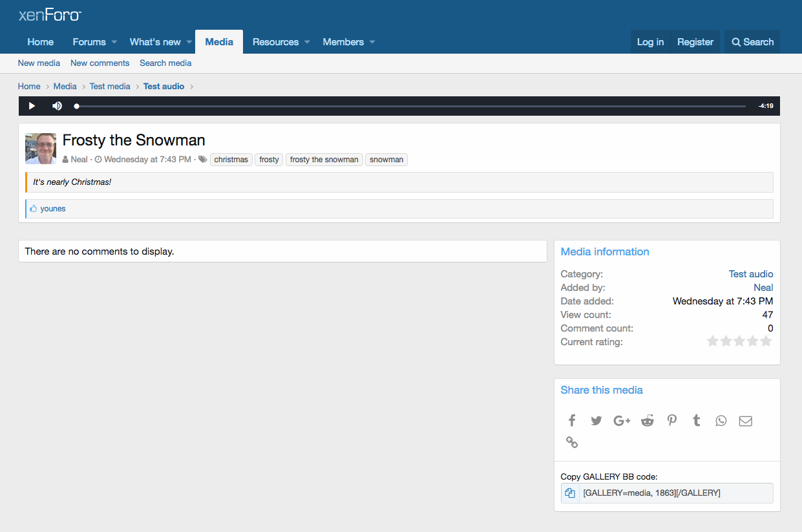Viewport: 802px width, 532px height.
Task: Open the Resources tab
Action: [275, 42]
